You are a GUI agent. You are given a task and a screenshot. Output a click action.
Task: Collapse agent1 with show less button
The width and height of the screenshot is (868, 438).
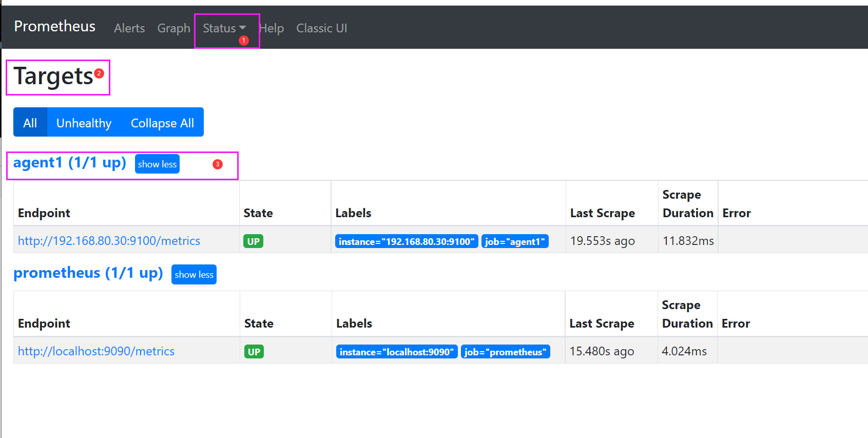click(157, 164)
